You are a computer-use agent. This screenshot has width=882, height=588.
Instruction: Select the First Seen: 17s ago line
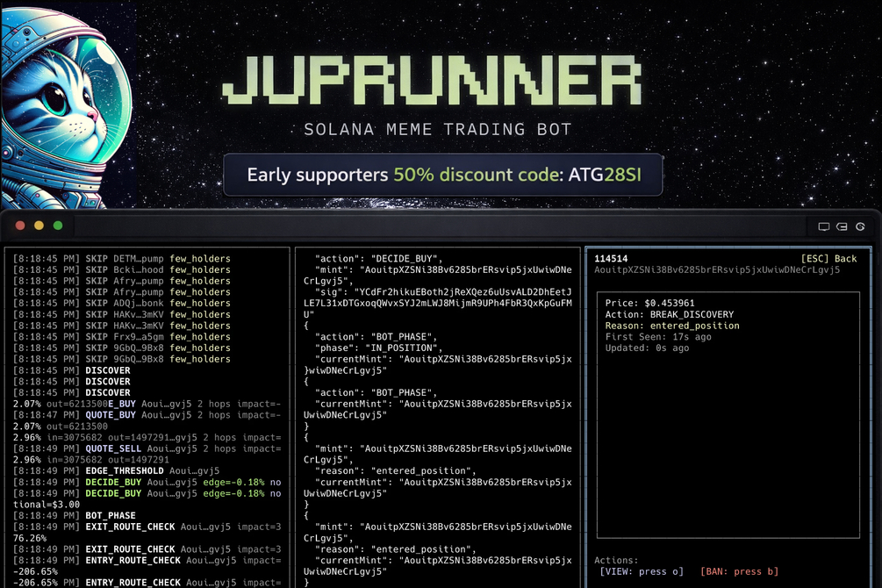(x=658, y=336)
